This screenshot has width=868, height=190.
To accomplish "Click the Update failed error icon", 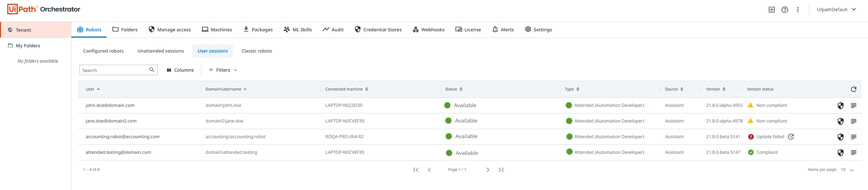I will 751,137.
